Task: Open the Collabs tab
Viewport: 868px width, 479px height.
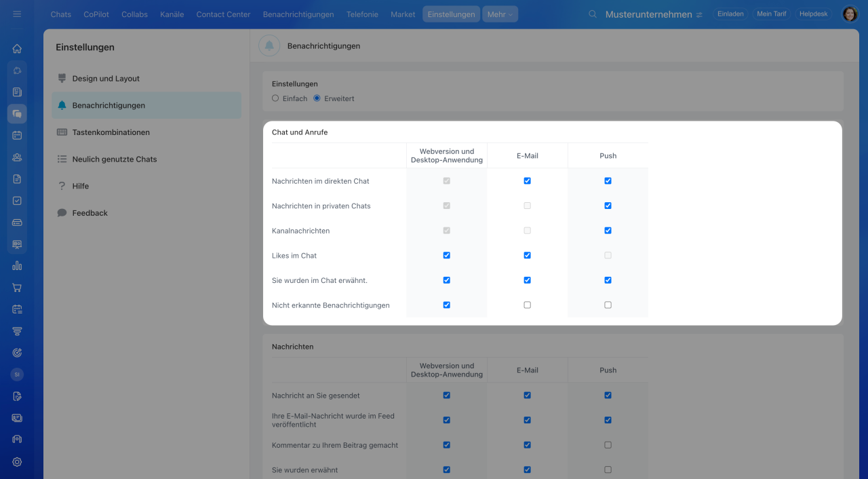Action: pos(134,14)
